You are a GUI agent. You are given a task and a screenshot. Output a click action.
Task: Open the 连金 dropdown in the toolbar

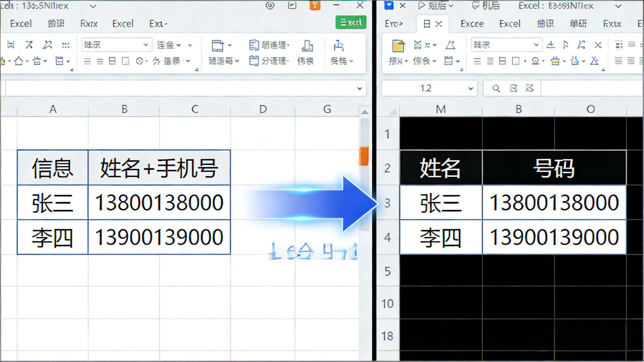click(x=170, y=45)
